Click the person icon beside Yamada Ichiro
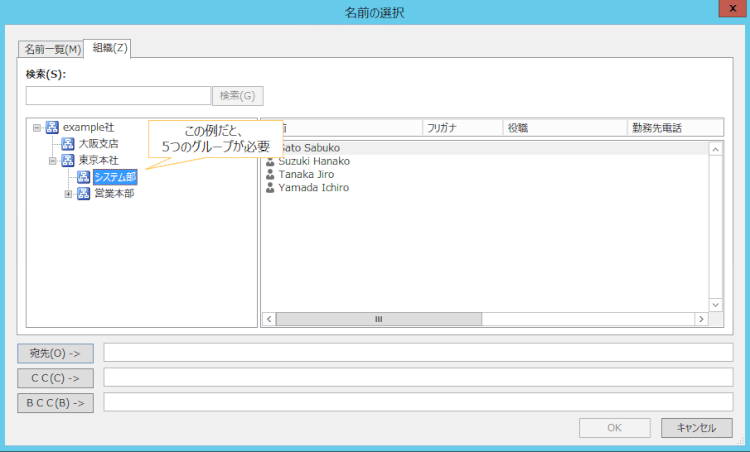Image resolution: width=750 pixels, height=452 pixels. (270, 187)
